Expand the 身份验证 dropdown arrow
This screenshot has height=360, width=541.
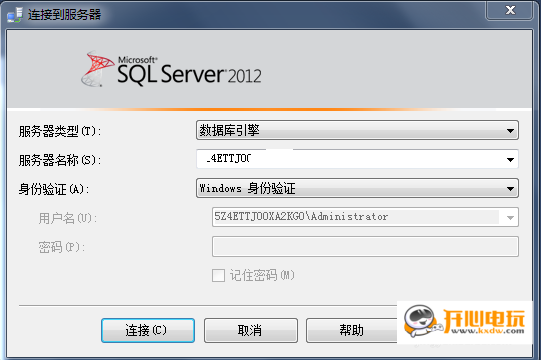510,188
